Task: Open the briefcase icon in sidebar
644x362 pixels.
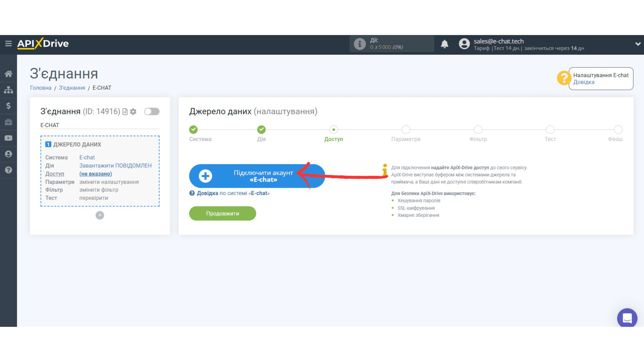Action: (8, 122)
